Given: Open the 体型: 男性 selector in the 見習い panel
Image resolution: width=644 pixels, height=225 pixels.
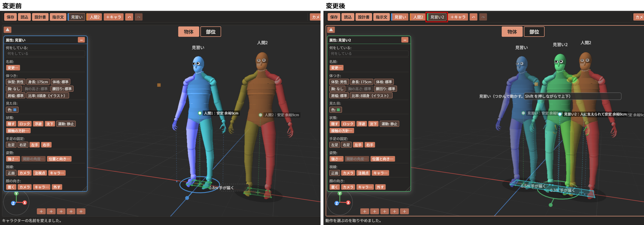Looking at the screenshot, I should coord(15,82).
